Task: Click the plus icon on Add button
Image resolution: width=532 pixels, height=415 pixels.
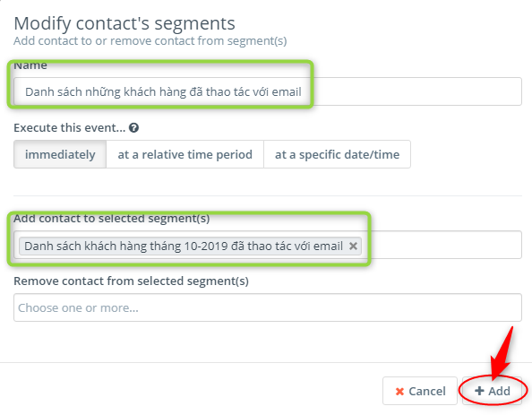Action: [x=479, y=391]
